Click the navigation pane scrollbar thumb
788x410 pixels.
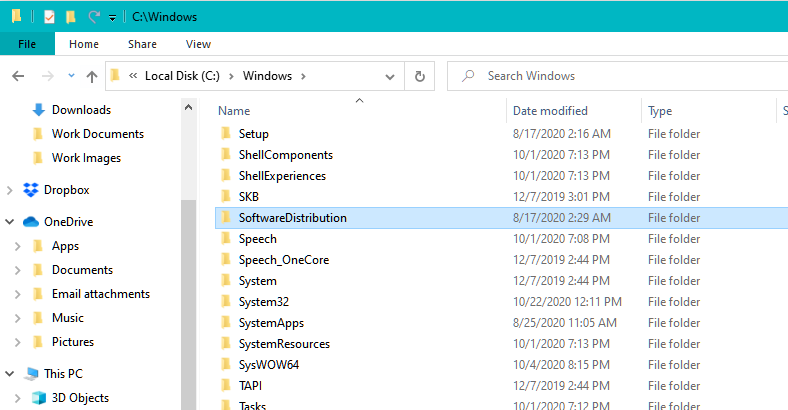click(x=188, y=304)
